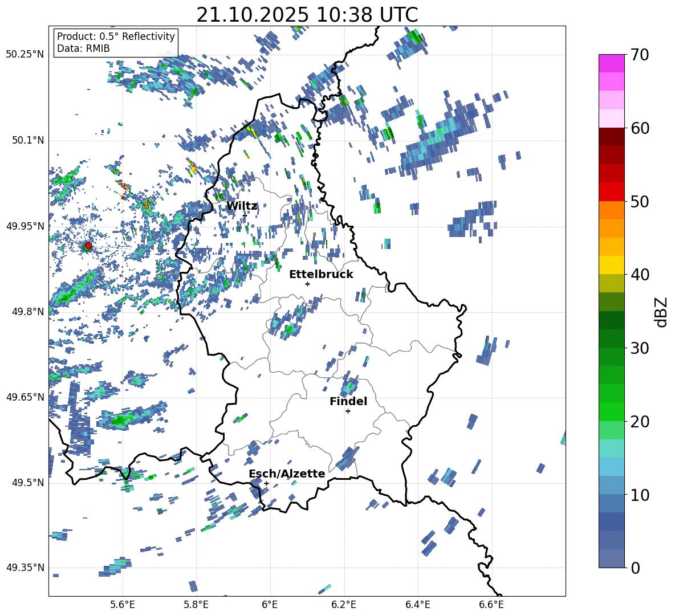Click the 6.4°E longitude label
Screen dimensions: 675x616
coord(417,605)
